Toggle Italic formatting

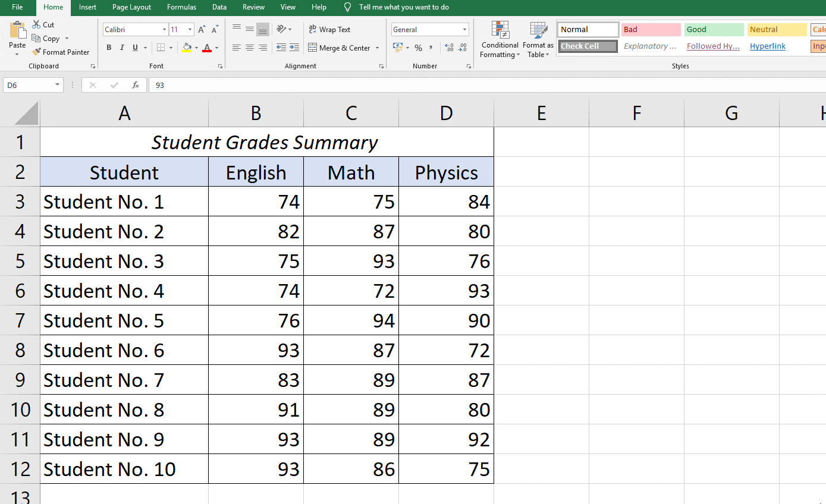pos(122,48)
